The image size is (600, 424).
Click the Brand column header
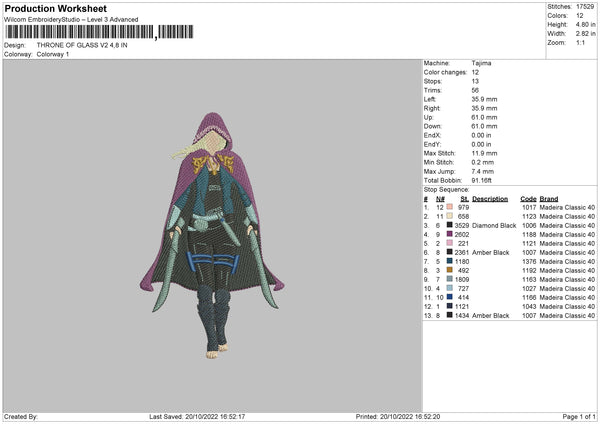point(549,198)
